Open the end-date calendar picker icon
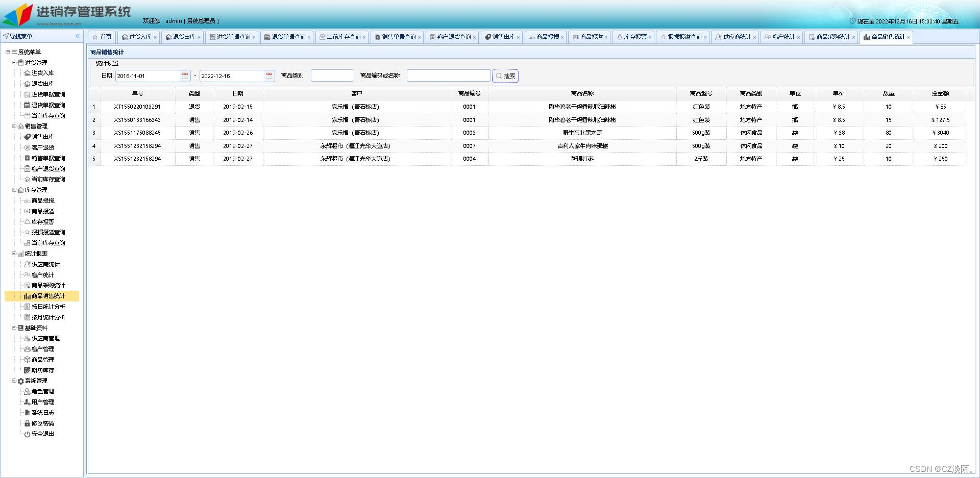This screenshot has height=478, width=980. (269, 76)
